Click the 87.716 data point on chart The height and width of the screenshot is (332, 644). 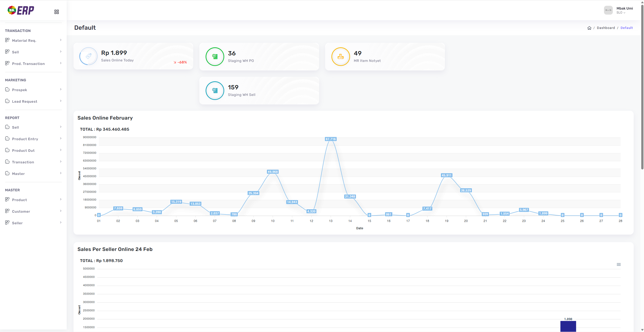click(x=330, y=139)
